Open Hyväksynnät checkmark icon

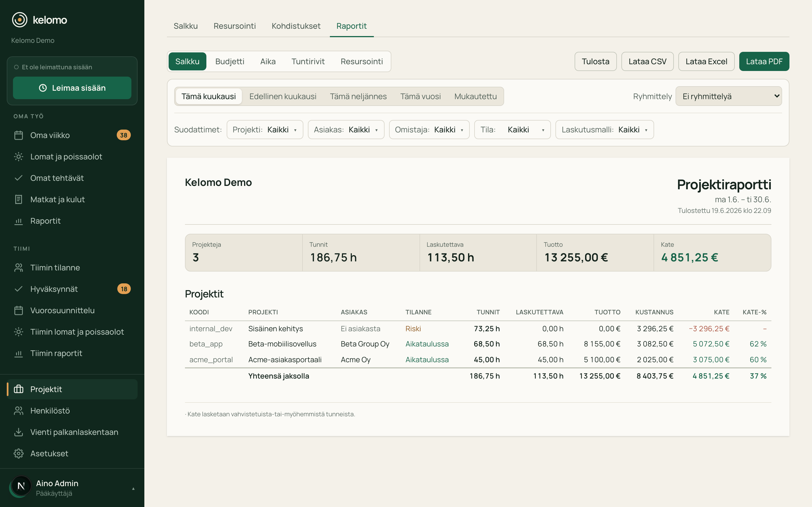coord(18,289)
